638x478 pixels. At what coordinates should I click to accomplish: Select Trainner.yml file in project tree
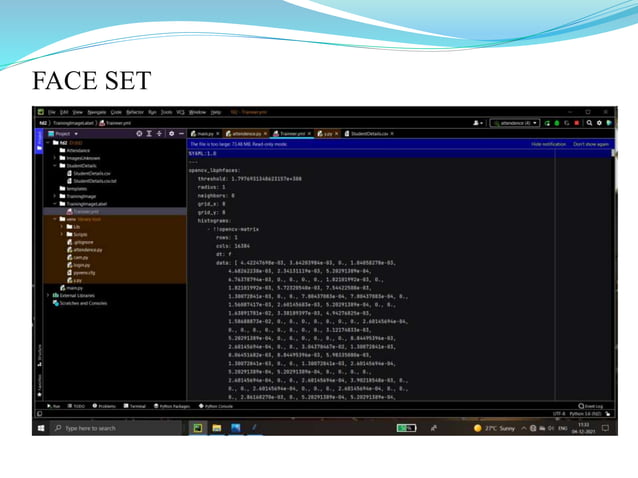(83, 212)
